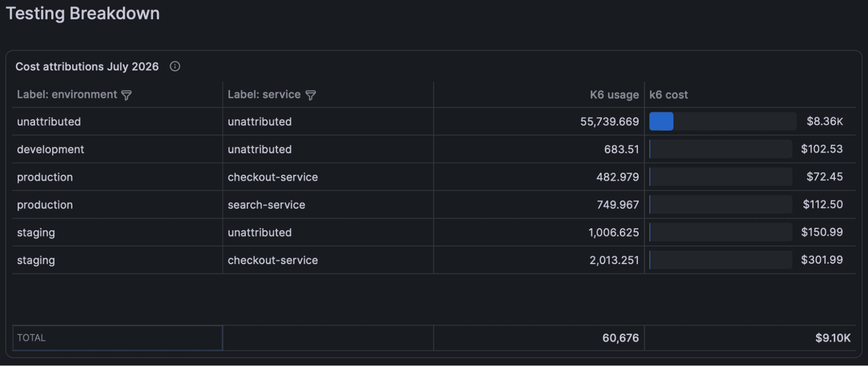Click the Label: service column header

tap(264, 95)
